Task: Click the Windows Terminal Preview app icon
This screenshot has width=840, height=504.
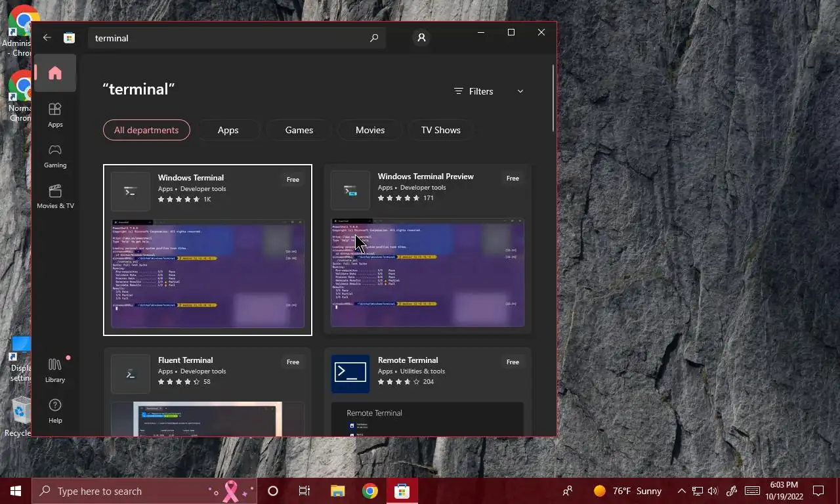Action: 350,190
